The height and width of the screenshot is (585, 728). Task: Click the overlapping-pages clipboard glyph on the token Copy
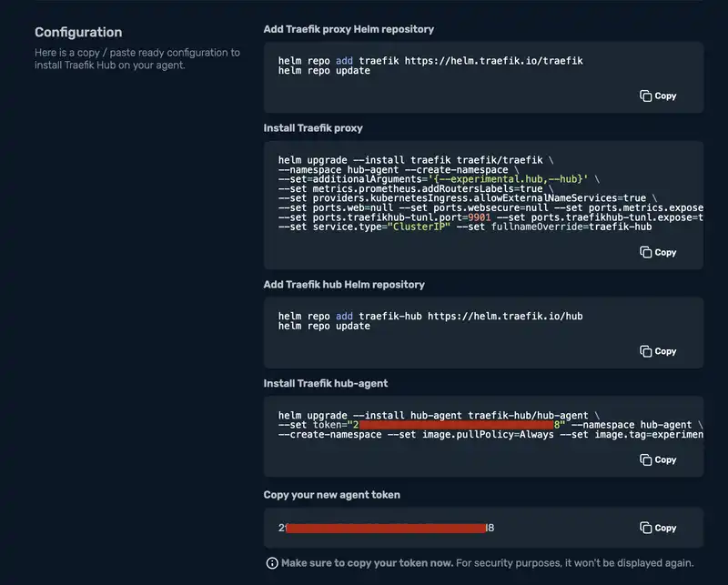pos(646,528)
